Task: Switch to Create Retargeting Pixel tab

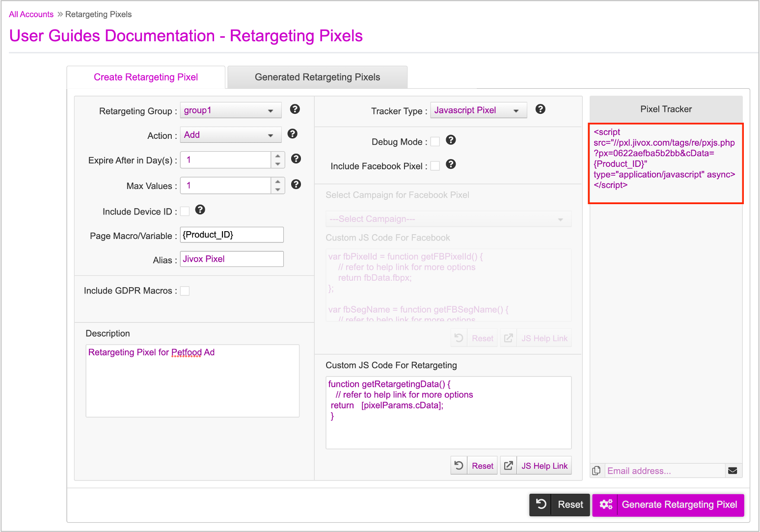Action: 146,77
